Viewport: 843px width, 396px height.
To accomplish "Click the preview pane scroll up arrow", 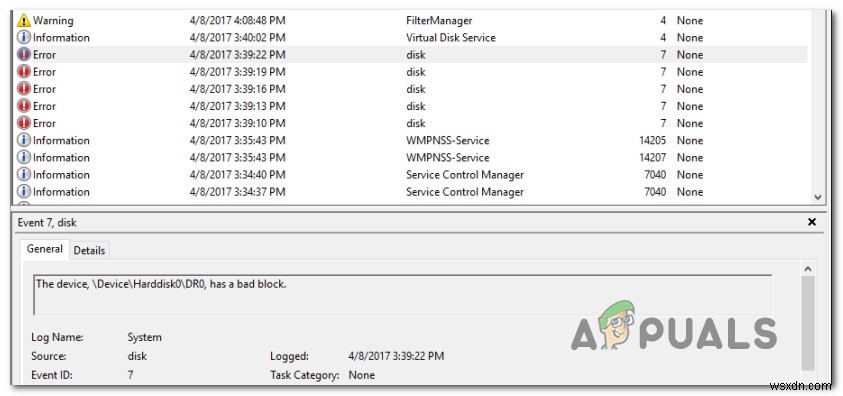I will [808, 268].
